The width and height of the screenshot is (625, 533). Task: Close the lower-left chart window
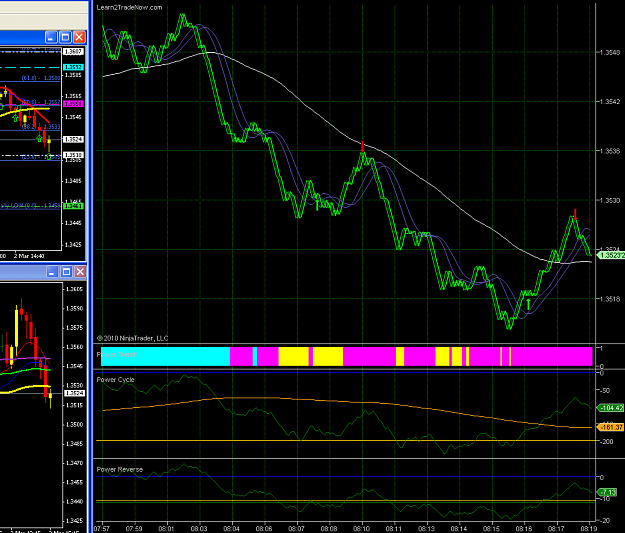coord(80,272)
